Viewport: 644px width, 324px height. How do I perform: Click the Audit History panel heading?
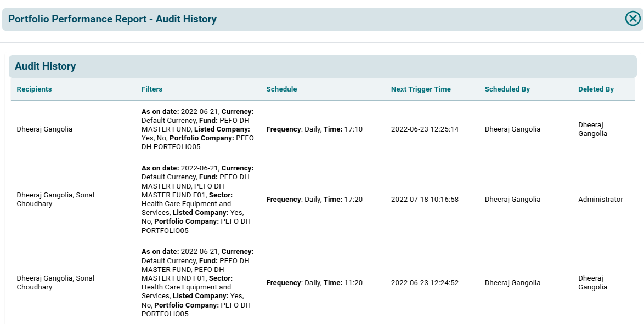pos(45,66)
